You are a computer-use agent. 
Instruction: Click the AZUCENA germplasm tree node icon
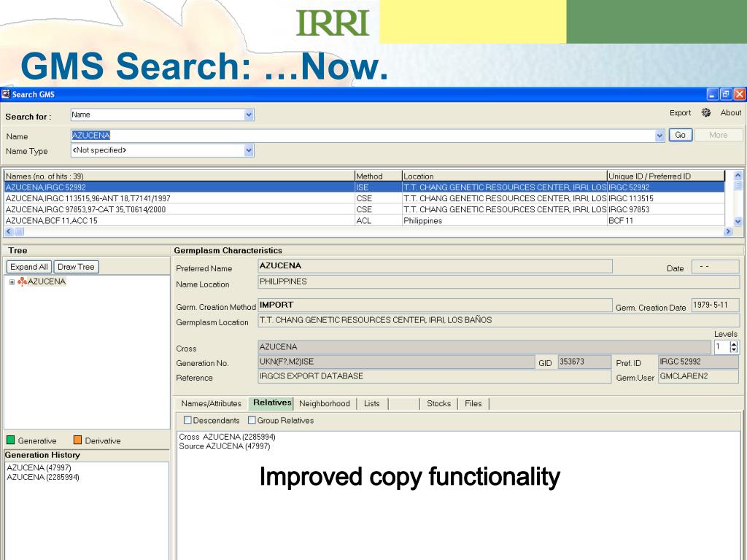22,281
